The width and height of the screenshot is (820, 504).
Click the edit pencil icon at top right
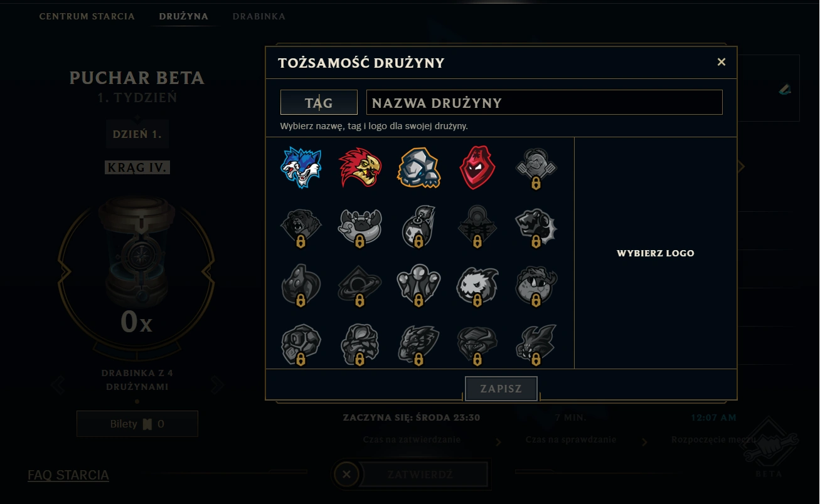tap(785, 89)
